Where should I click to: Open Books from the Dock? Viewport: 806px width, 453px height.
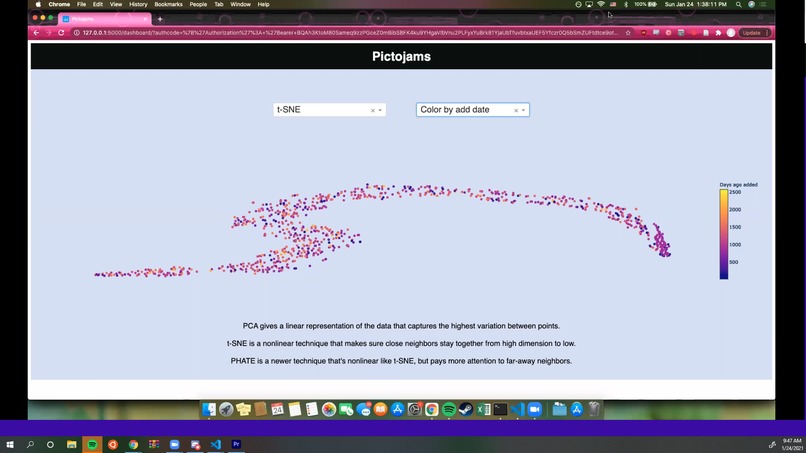pos(380,409)
